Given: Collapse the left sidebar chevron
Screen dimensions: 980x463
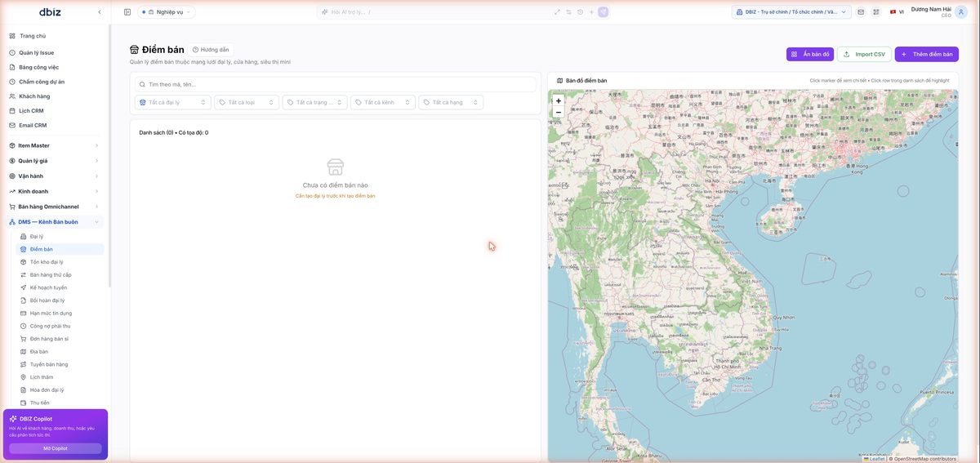Looking at the screenshot, I should (100, 12).
